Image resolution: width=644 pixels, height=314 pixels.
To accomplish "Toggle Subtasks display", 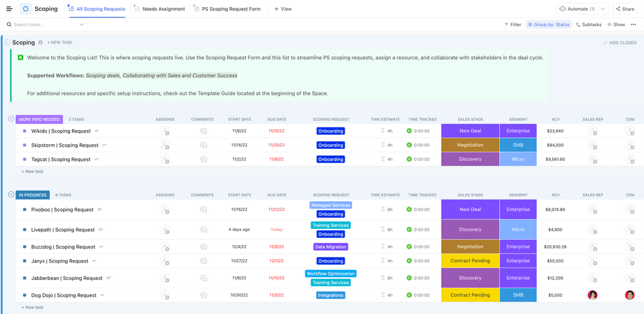I will 588,24.
